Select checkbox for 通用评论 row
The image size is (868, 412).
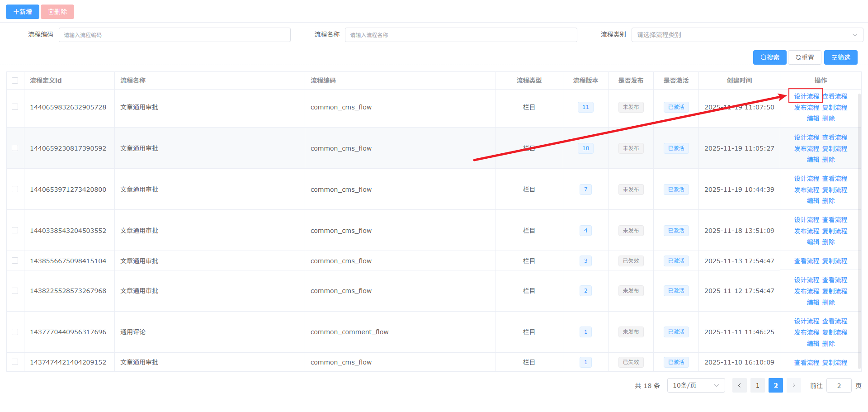tap(15, 332)
